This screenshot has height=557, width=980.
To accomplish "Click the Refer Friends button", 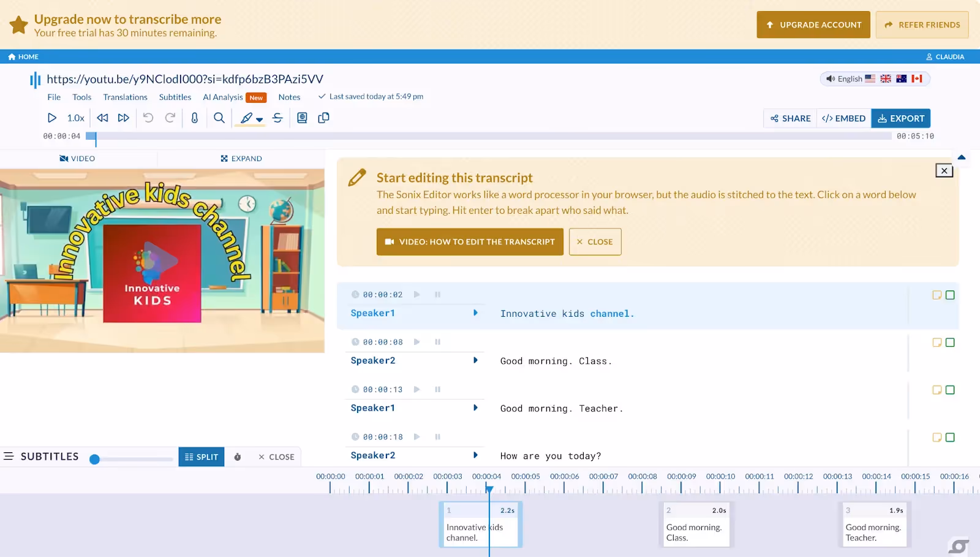I will point(922,25).
